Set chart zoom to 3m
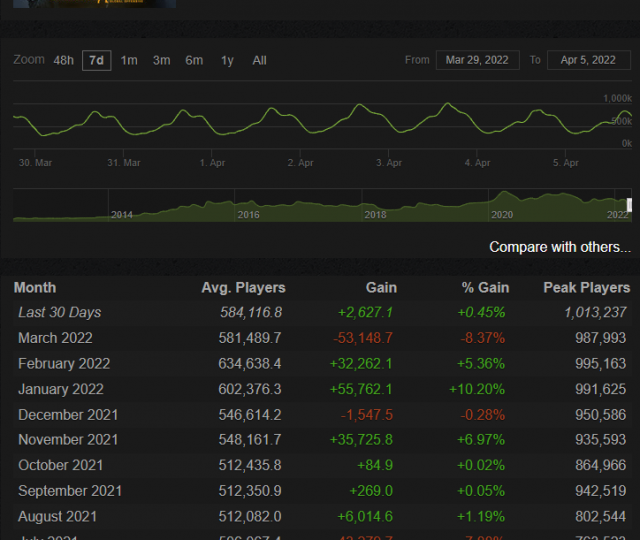640x540 pixels. click(x=161, y=60)
